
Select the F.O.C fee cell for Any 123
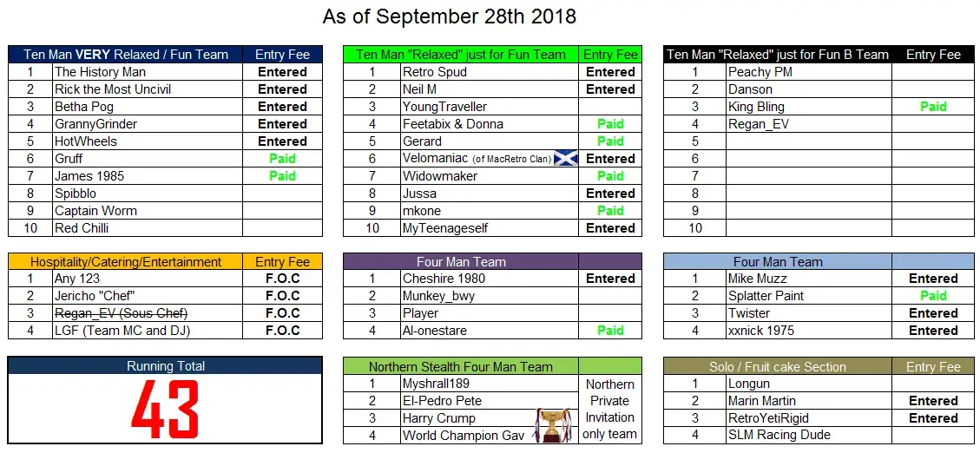pos(282,279)
